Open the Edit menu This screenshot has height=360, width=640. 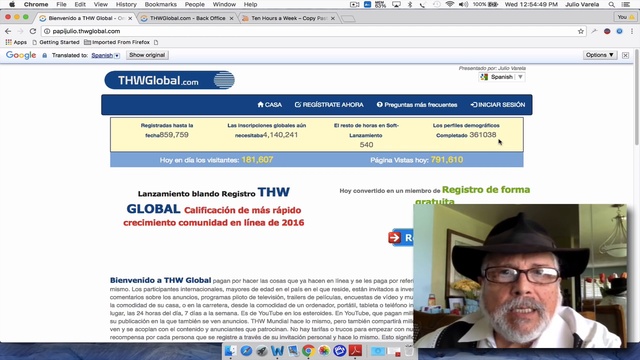point(80,4)
